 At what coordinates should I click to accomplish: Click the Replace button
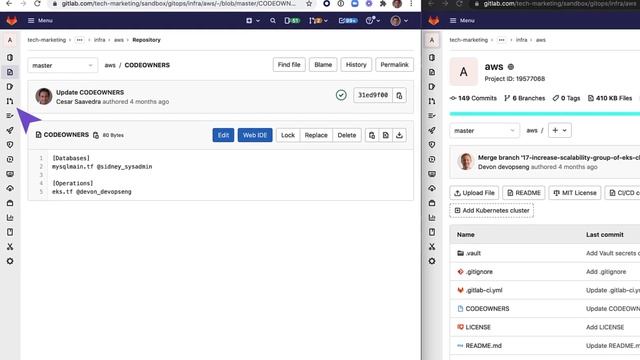316,135
